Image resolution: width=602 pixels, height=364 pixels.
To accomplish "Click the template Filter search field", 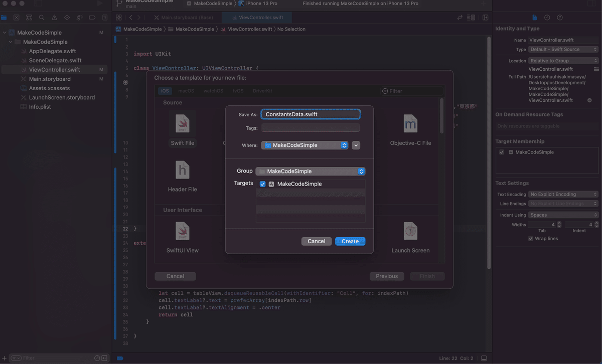I will pyautogui.click(x=411, y=91).
